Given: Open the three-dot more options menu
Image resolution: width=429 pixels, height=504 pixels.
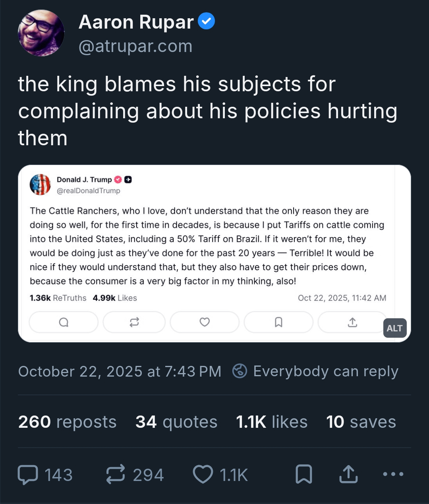Looking at the screenshot, I should [x=393, y=474].
